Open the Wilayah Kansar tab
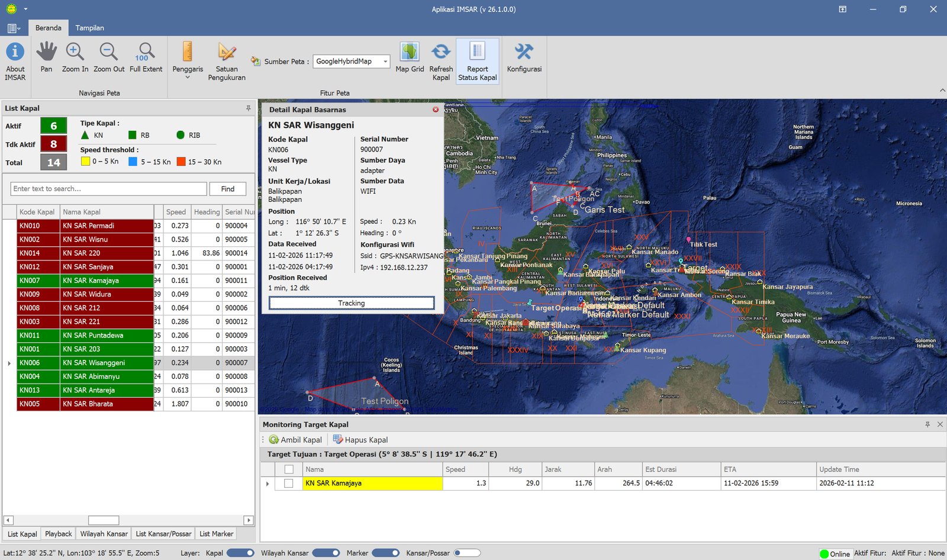The height and width of the screenshot is (560, 947). pyautogui.click(x=104, y=534)
